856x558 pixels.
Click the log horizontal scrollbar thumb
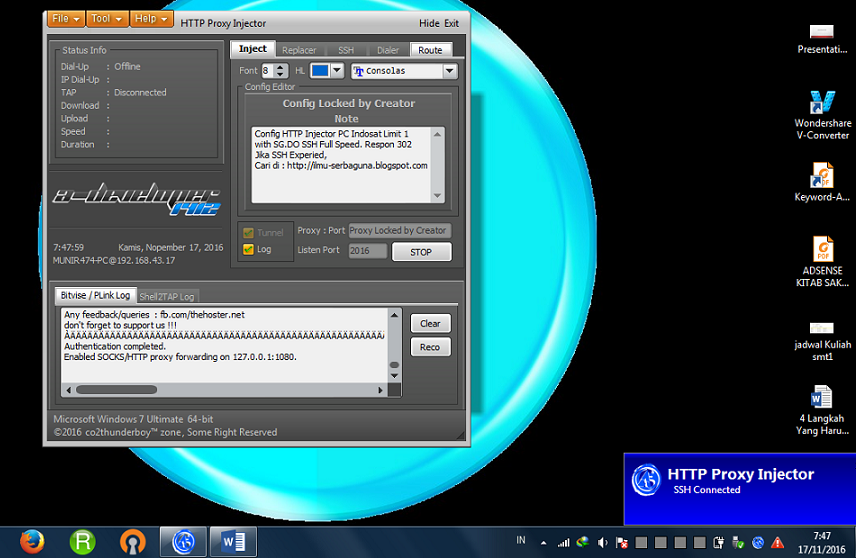tap(116, 390)
